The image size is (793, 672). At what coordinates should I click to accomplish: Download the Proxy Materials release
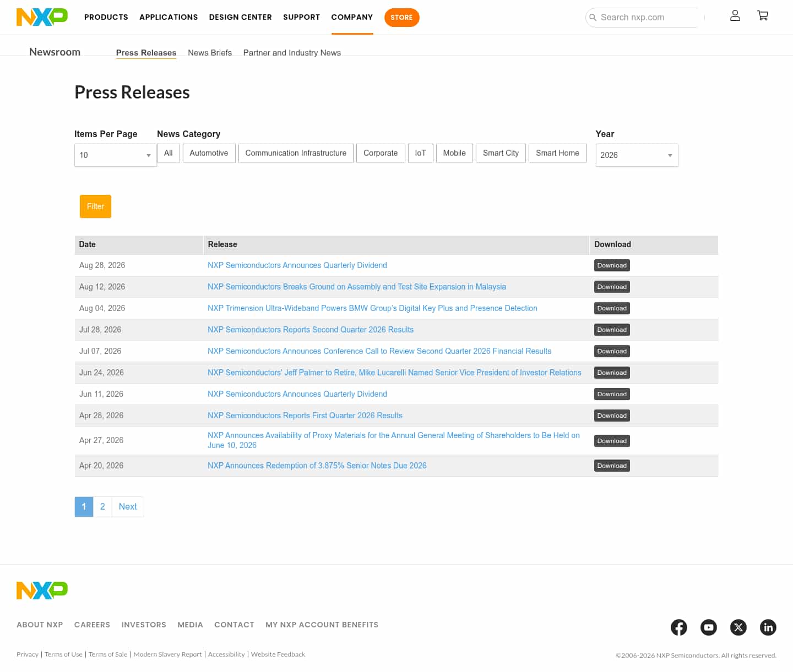612,441
